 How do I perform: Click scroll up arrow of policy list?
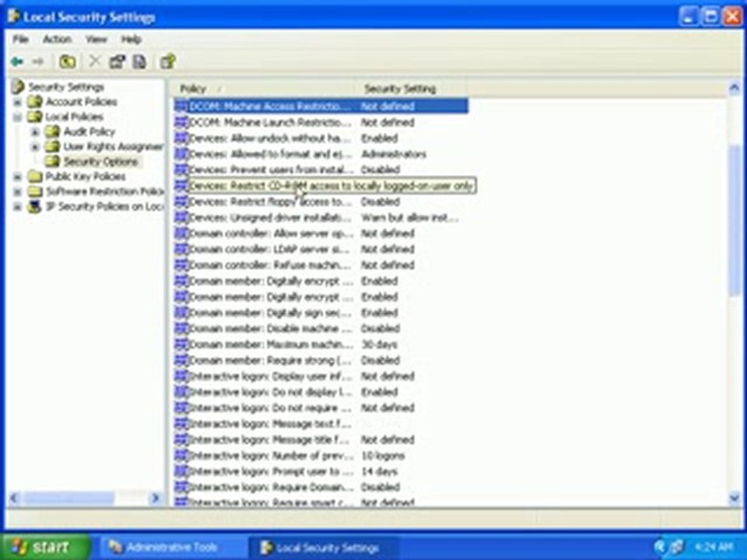click(734, 88)
